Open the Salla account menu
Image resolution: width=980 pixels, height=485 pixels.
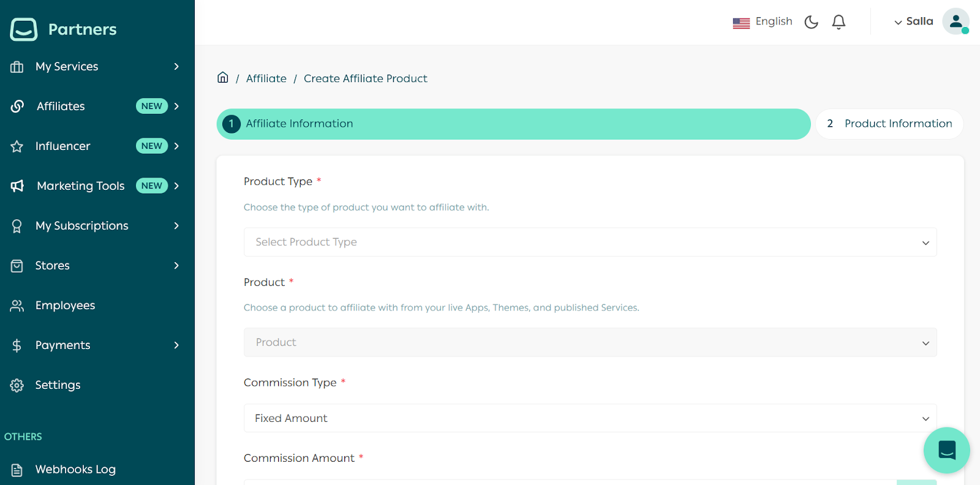click(x=913, y=22)
